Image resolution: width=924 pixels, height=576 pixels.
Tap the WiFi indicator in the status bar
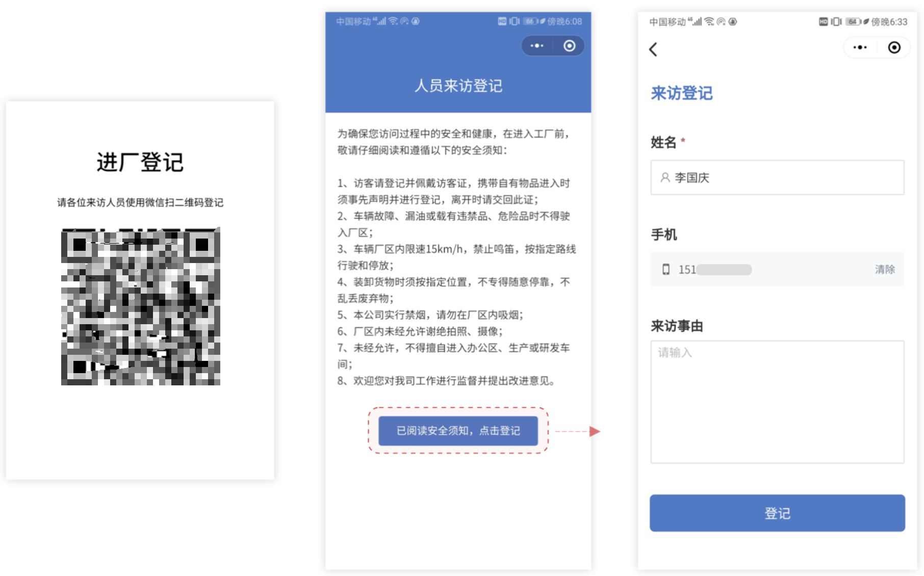point(709,21)
